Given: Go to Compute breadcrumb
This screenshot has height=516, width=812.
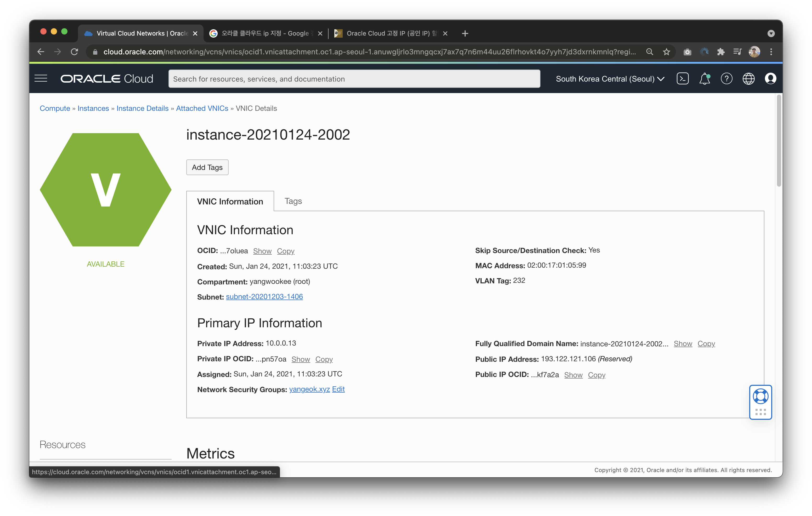Looking at the screenshot, I should (x=55, y=108).
